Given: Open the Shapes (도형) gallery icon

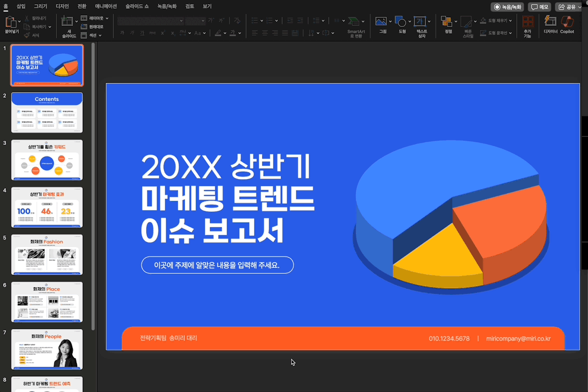Looking at the screenshot, I should pyautogui.click(x=400, y=21).
